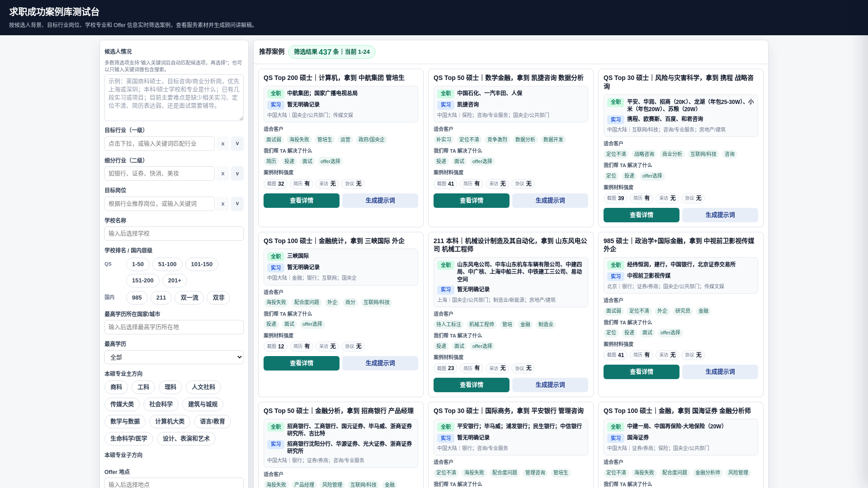View details of the 山东风电 机械工程师 case
Viewport: 868px width, 488px height.
coord(472,385)
